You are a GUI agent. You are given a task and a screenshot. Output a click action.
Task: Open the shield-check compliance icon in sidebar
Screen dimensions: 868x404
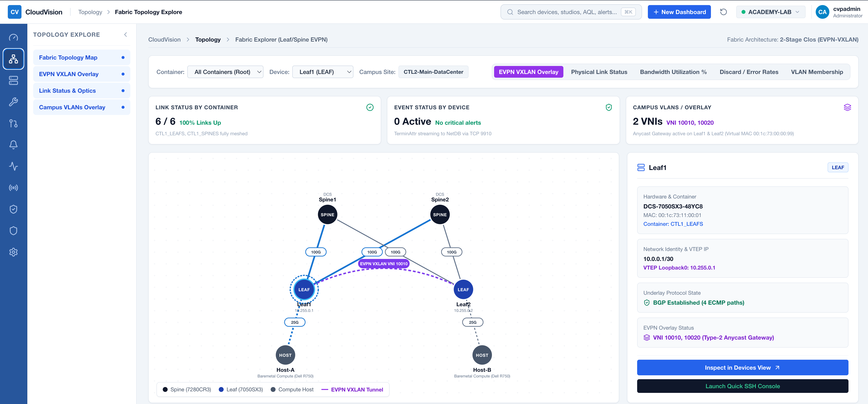pyautogui.click(x=13, y=209)
